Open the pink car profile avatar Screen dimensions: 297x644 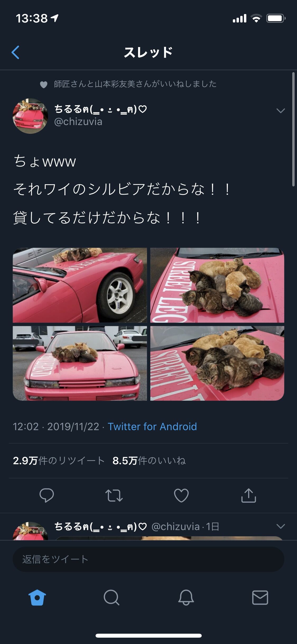click(x=30, y=116)
